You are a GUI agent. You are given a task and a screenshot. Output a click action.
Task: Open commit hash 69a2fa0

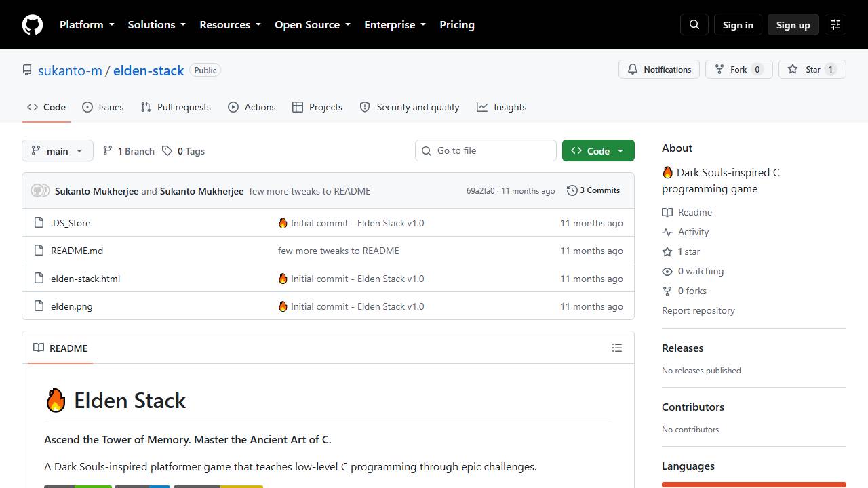480,191
